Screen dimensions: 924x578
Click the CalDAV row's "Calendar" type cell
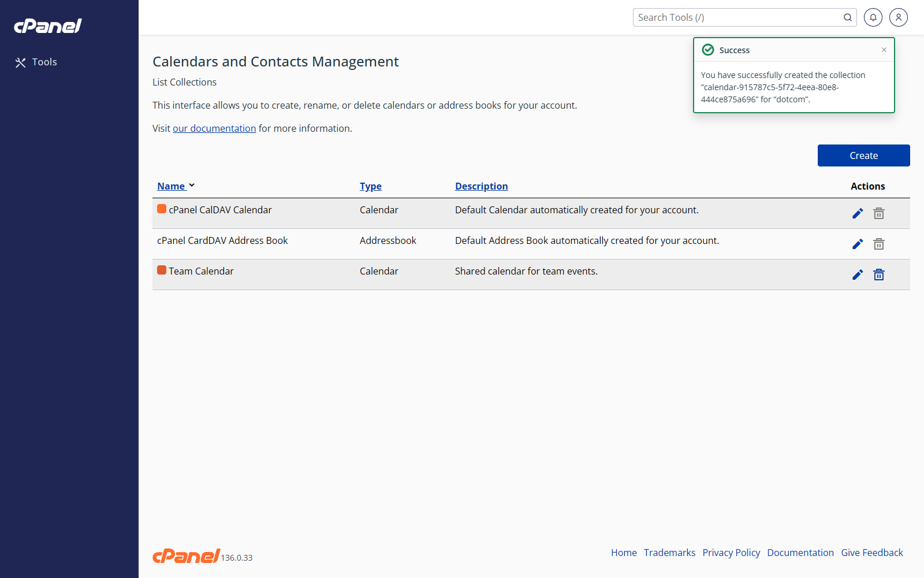click(x=379, y=210)
